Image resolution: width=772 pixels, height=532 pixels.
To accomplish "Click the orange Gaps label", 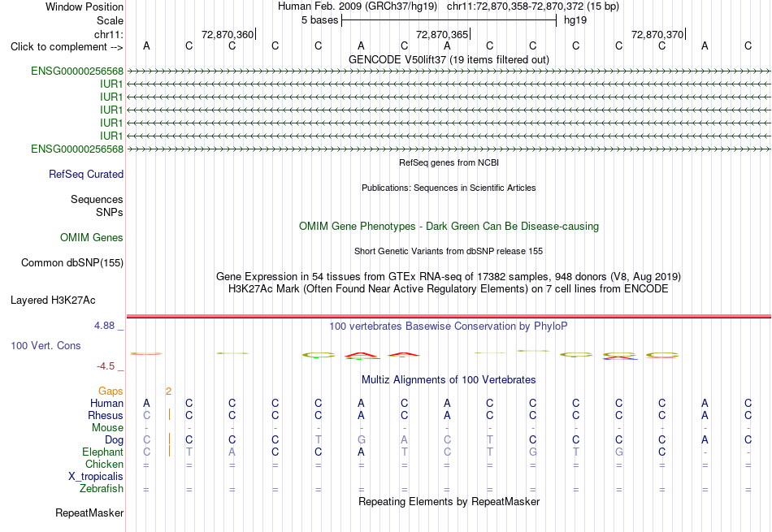I will 111,391.
